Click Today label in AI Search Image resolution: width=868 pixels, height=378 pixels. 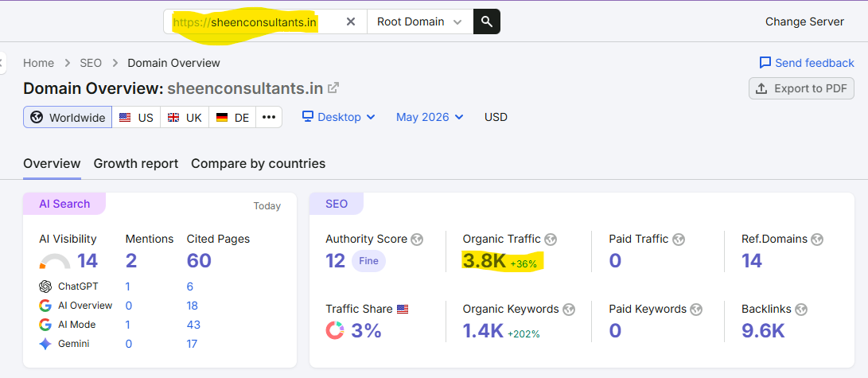tap(267, 206)
